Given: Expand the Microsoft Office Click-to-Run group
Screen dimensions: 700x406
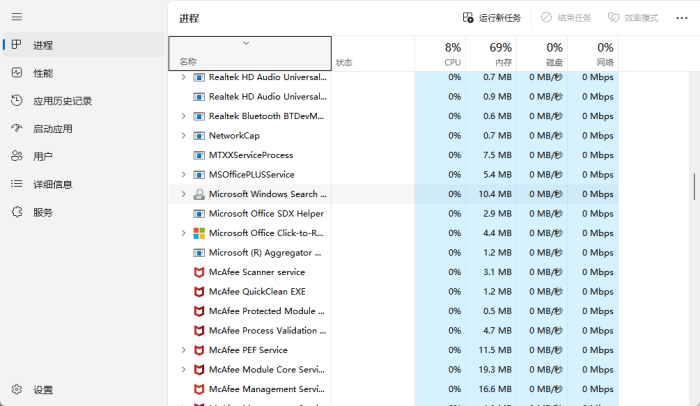Looking at the screenshot, I should point(183,233).
